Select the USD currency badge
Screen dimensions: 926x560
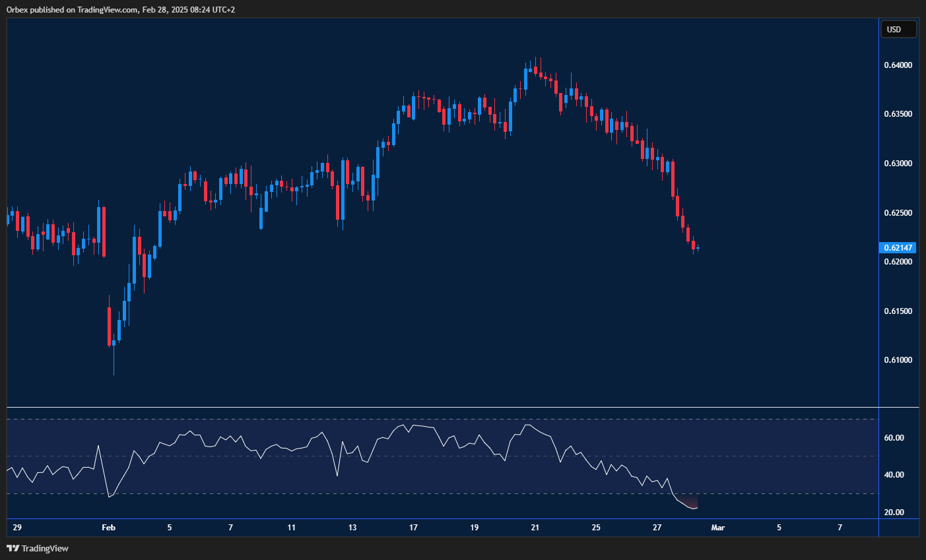(x=898, y=28)
